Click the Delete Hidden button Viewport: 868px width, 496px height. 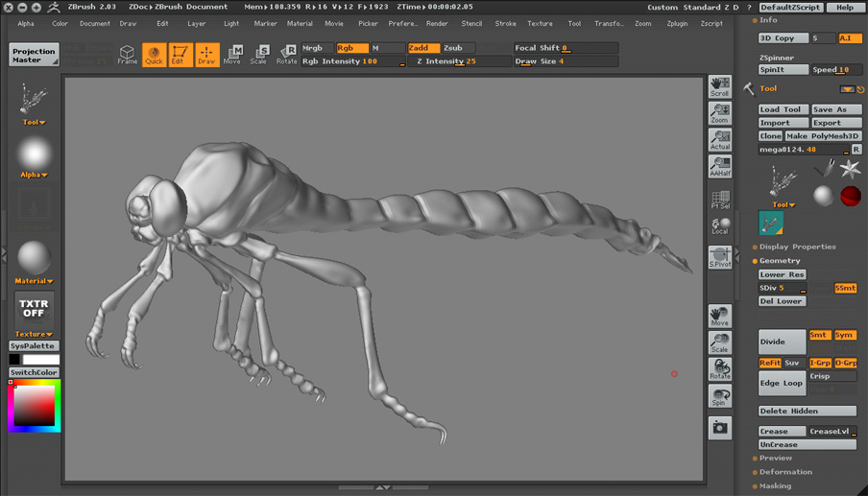click(x=808, y=411)
